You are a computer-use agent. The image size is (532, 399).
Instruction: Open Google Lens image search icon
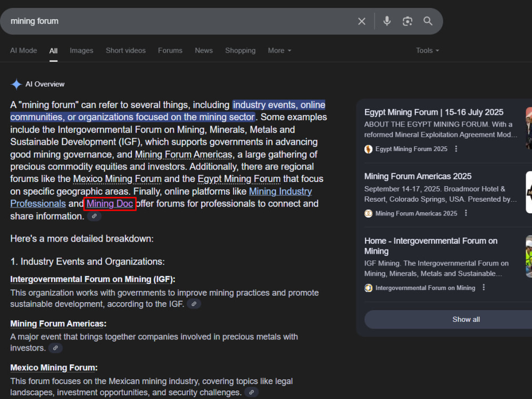coord(408,21)
